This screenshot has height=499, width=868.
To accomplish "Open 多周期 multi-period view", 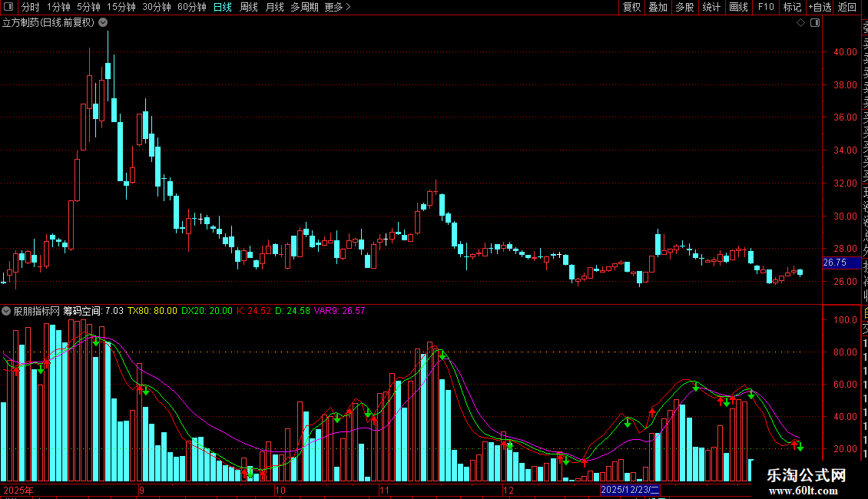I will coord(304,7).
